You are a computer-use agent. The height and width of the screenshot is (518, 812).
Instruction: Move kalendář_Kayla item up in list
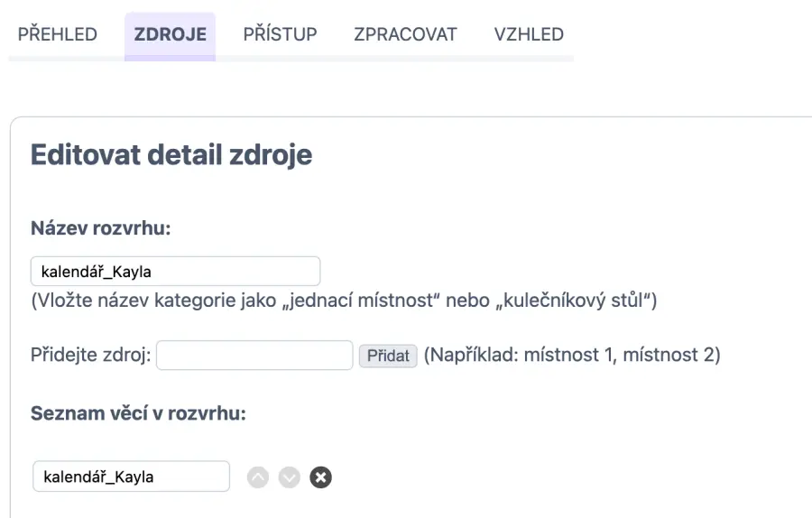258,477
